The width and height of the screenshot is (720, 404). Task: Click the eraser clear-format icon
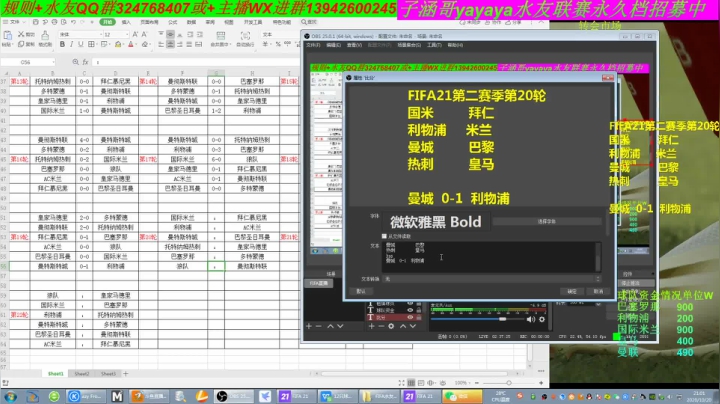[x=145, y=45]
